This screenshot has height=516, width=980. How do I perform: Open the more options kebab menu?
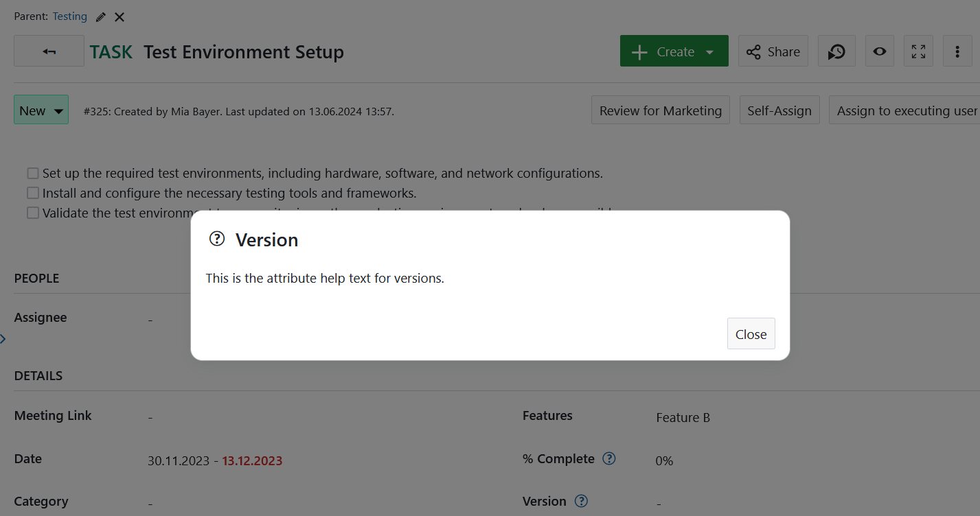click(x=957, y=51)
